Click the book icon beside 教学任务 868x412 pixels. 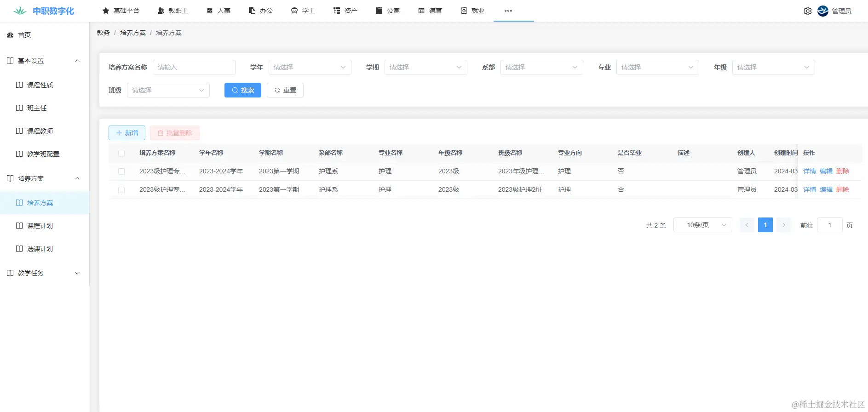[x=10, y=273]
